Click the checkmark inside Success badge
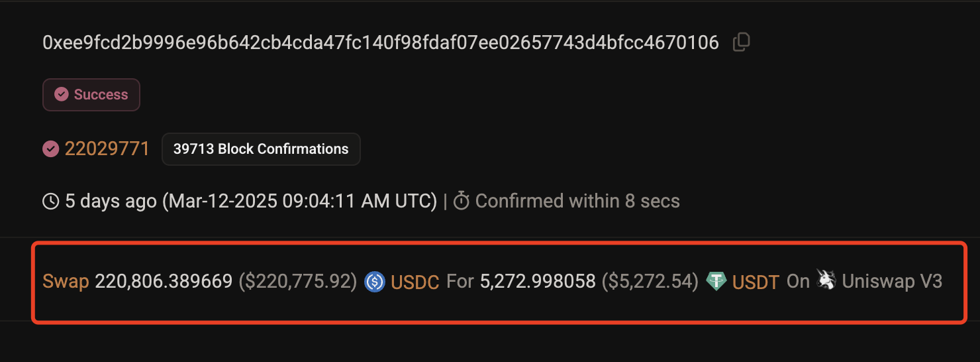 pyautogui.click(x=62, y=95)
